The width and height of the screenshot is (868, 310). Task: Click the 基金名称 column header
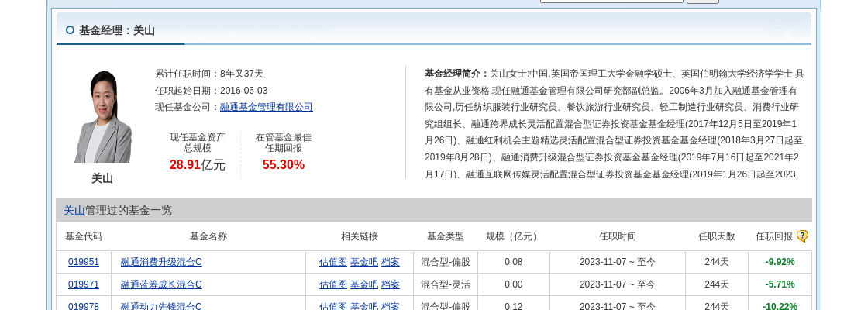tap(208, 236)
